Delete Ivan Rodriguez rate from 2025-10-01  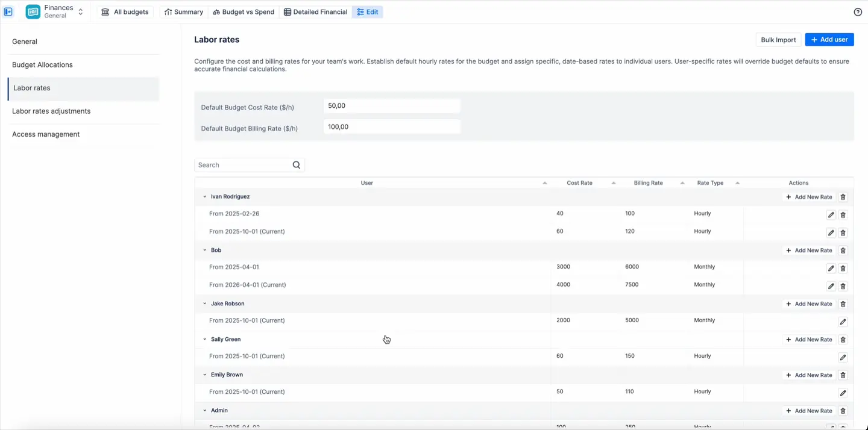843,232
